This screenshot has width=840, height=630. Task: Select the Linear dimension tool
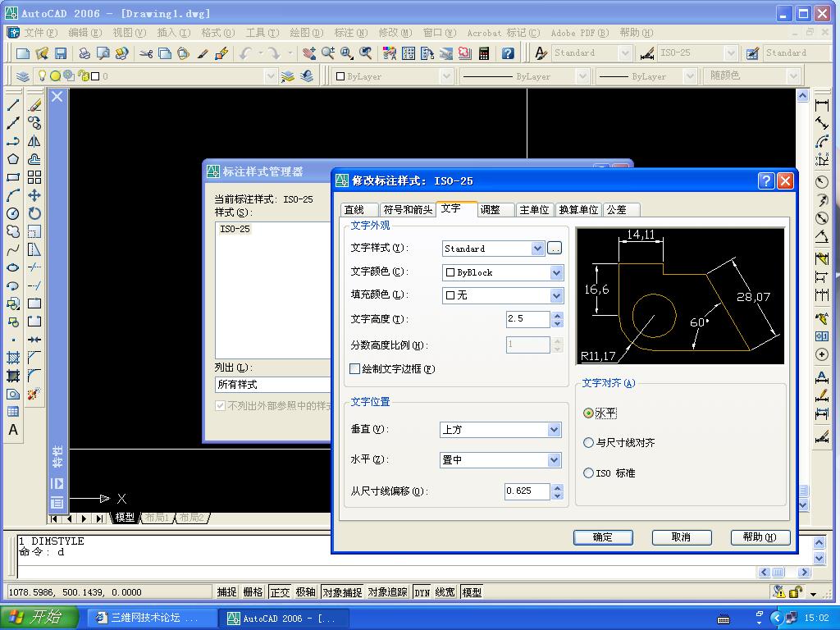822,105
